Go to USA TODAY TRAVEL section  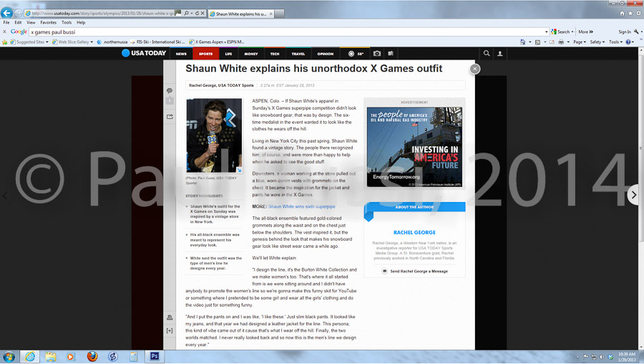coord(298,54)
